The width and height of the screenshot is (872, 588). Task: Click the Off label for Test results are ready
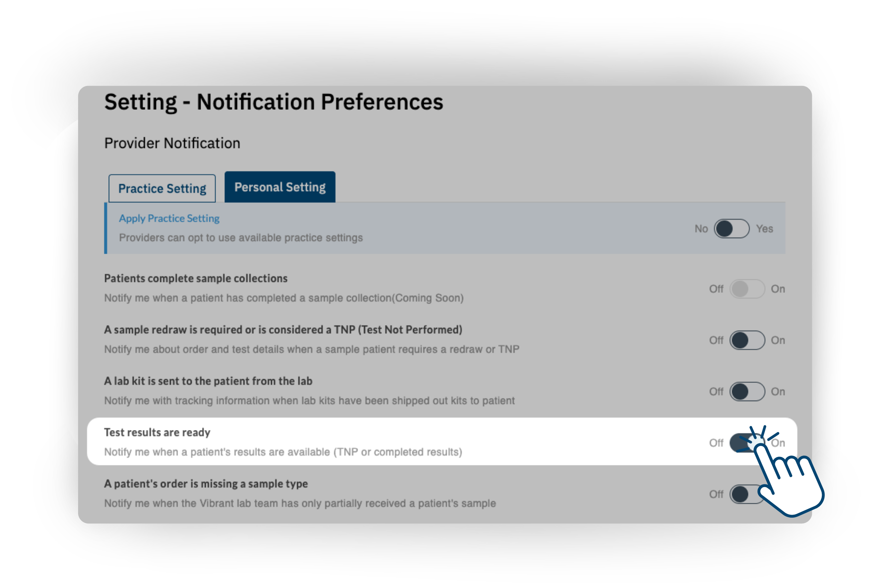point(716,443)
